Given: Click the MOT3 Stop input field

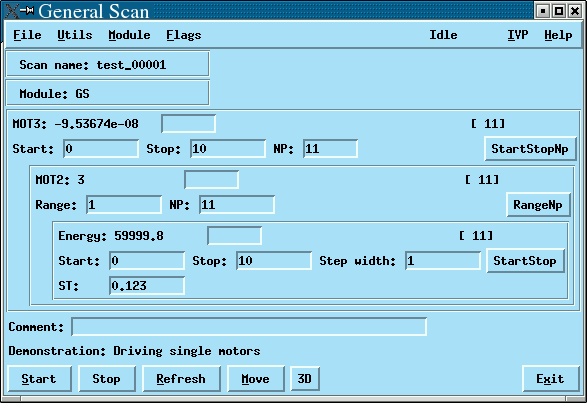Looking at the screenshot, I should pyautogui.click(x=228, y=149).
